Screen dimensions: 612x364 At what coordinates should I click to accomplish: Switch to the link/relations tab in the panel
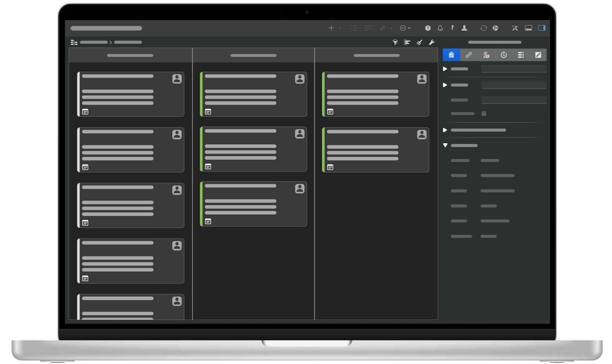468,55
